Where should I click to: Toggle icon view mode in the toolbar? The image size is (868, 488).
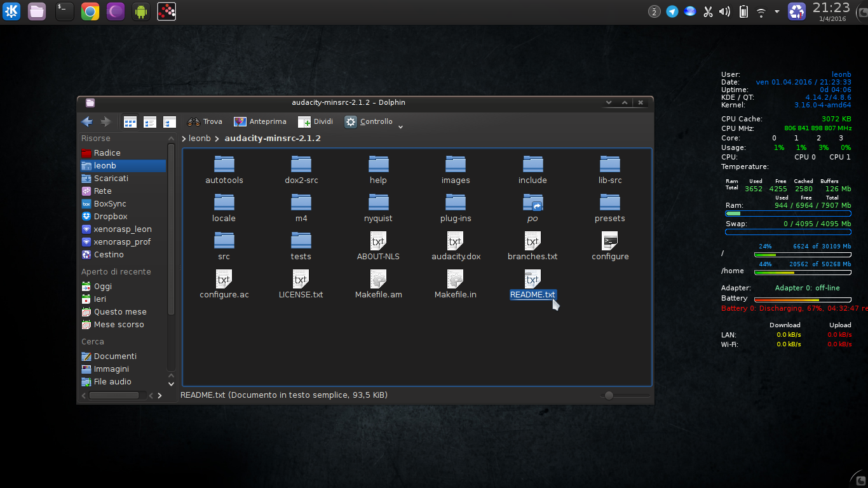[130, 121]
